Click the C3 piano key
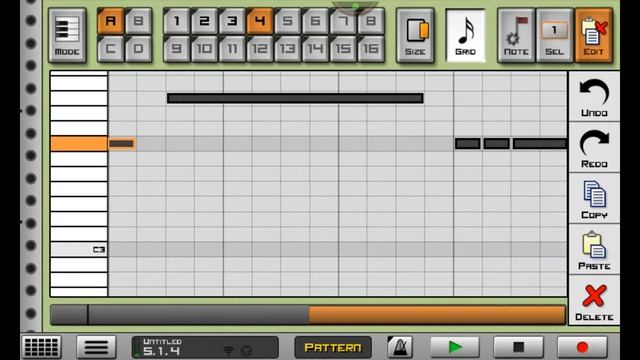Screen dimensions: 640x360 (79, 249)
